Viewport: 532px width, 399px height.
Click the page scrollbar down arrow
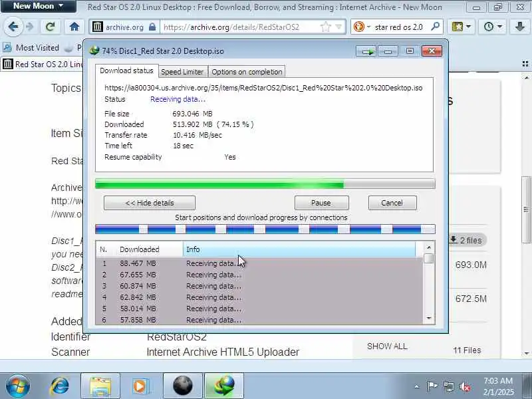tap(526, 353)
